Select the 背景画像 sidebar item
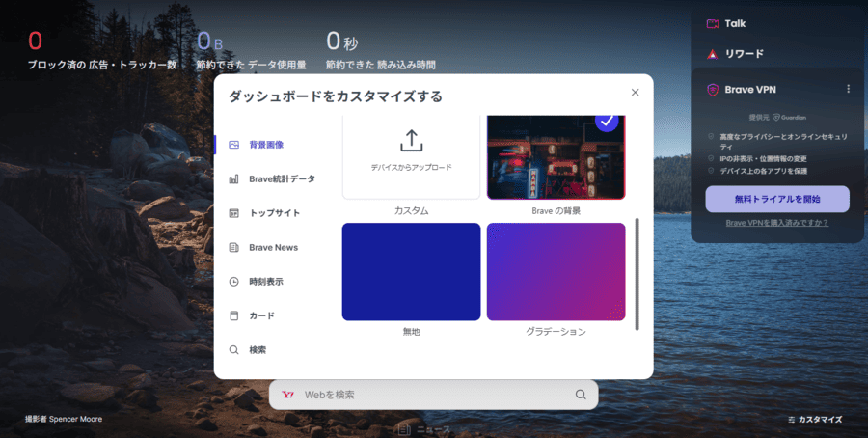 coord(266,145)
